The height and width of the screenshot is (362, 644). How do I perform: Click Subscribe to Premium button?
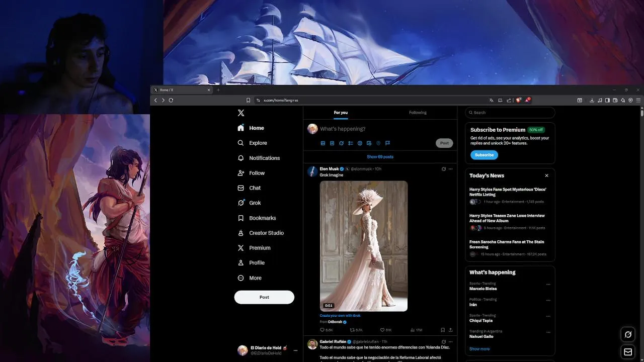484,155
